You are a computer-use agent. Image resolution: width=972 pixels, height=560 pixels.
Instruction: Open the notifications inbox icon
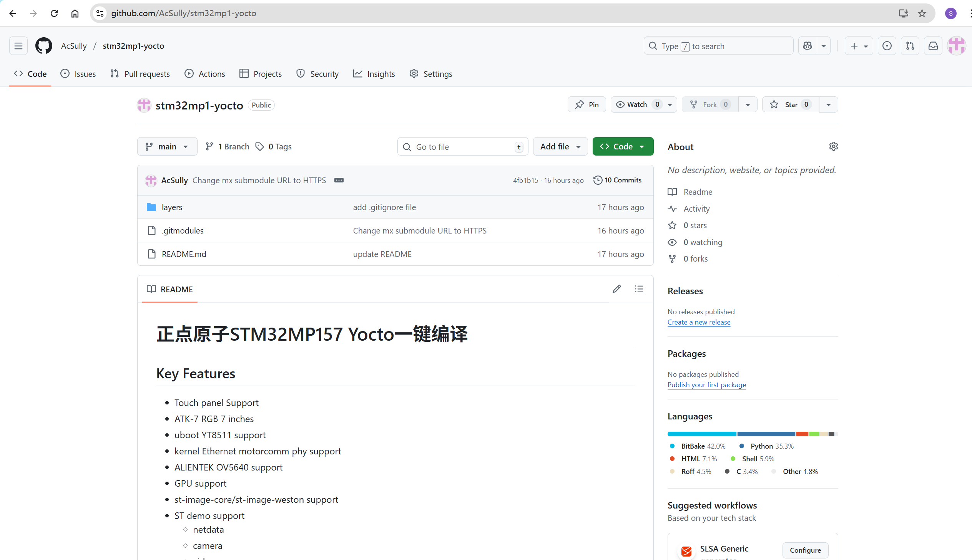(933, 46)
